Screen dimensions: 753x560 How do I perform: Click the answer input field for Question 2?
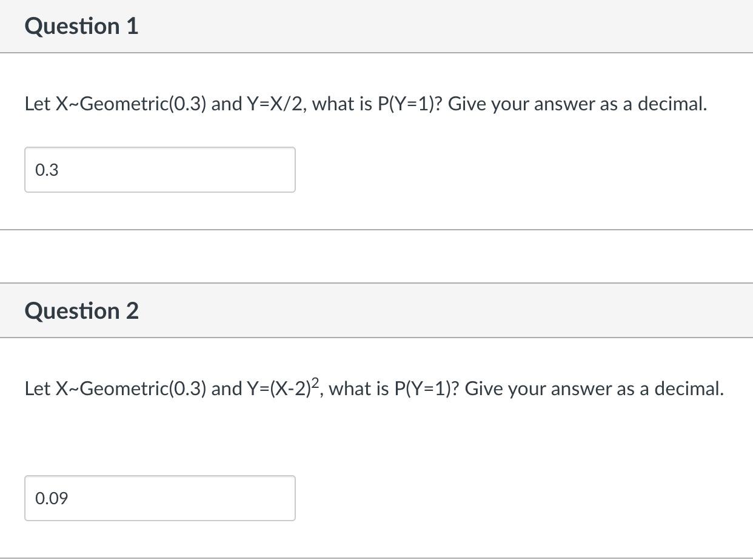click(x=159, y=498)
